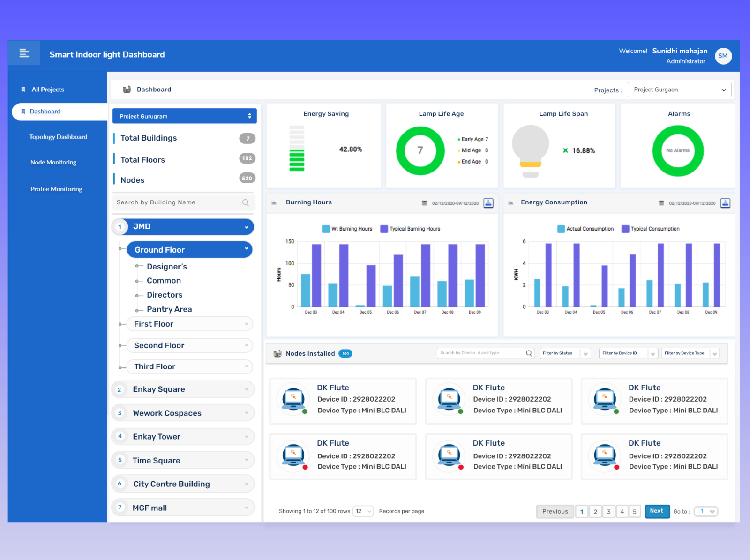Click the Energy Consumption chart icon

pos(510,203)
